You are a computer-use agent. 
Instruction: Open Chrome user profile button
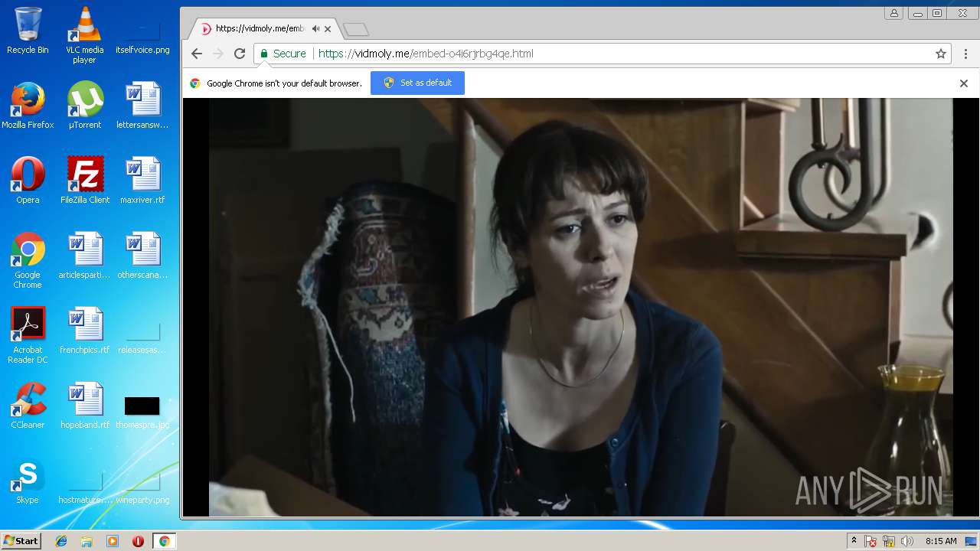(893, 13)
